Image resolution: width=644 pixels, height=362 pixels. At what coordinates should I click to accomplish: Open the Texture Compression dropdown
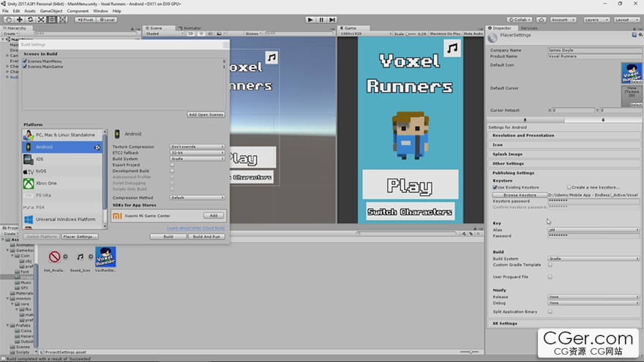click(x=197, y=147)
